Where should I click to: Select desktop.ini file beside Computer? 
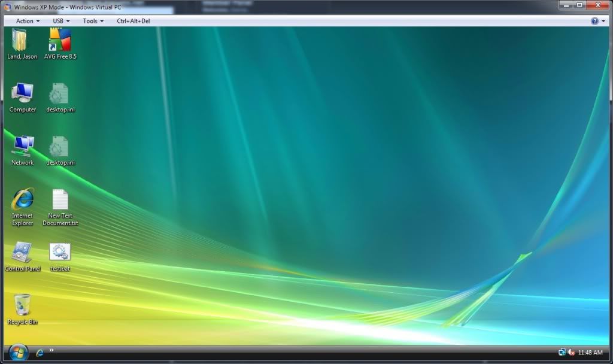60,98
